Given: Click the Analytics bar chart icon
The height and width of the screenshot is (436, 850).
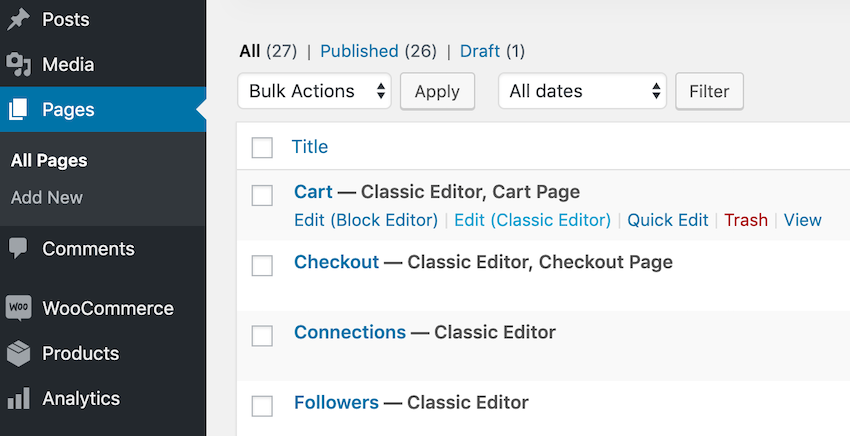Looking at the screenshot, I should click(x=19, y=398).
